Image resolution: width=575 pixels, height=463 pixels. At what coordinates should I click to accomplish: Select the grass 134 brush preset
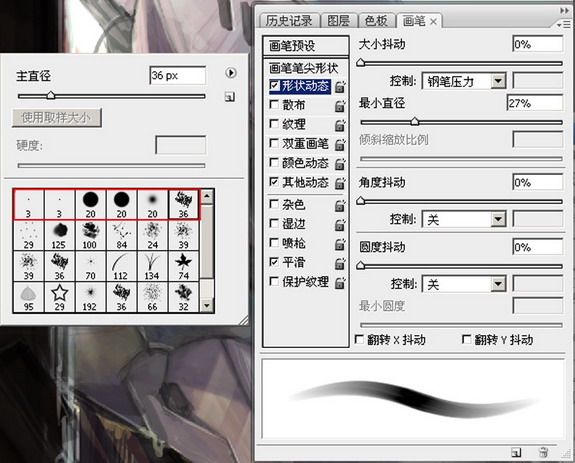pyautogui.click(x=152, y=266)
